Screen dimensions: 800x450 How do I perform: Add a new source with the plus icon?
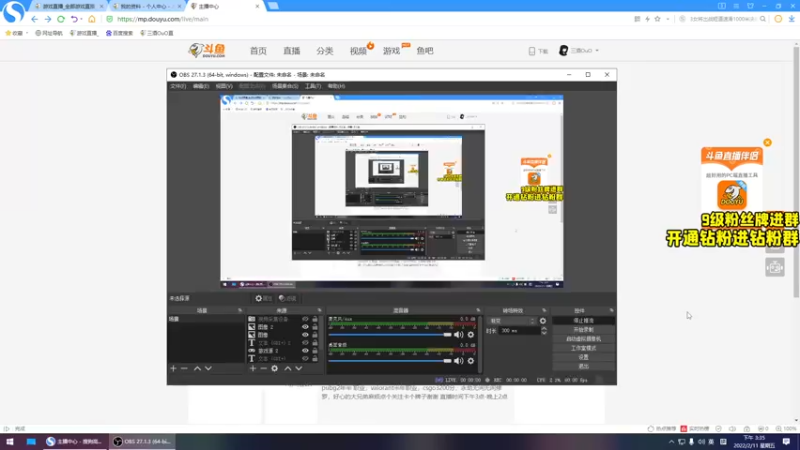253,368
